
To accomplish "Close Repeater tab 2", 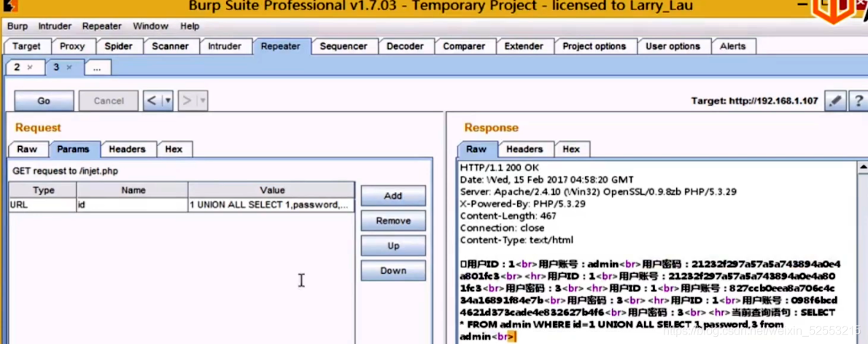I will 30,67.
